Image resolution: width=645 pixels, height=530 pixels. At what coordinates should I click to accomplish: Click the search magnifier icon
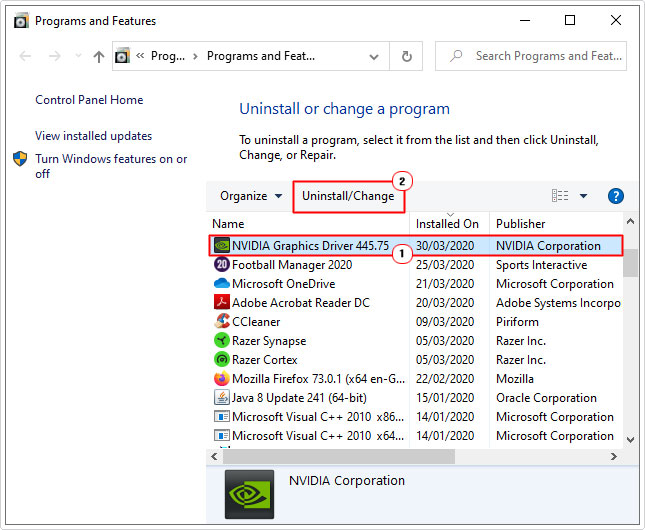coord(456,56)
